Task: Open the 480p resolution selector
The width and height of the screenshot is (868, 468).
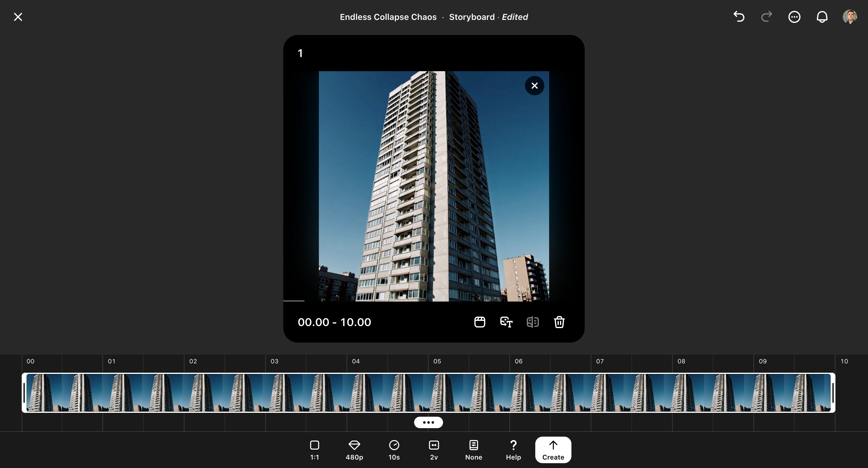Action: (354, 450)
